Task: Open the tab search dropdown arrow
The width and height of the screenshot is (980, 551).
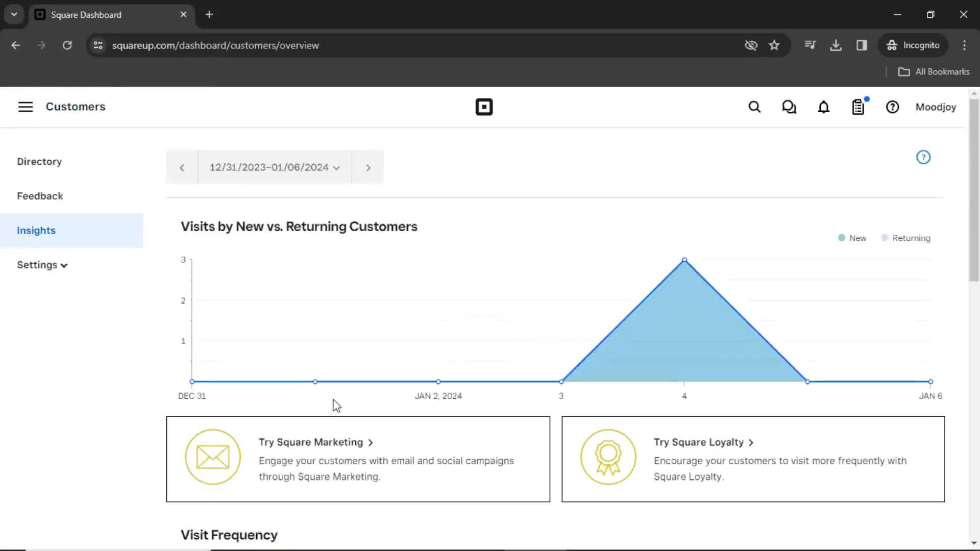Action: pyautogui.click(x=14, y=15)
